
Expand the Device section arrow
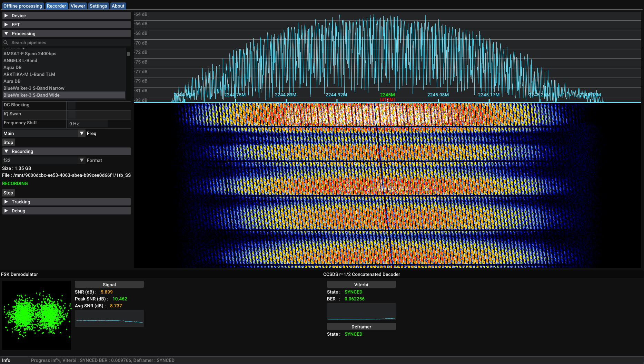pyautogui.click(x=6, y=16)
